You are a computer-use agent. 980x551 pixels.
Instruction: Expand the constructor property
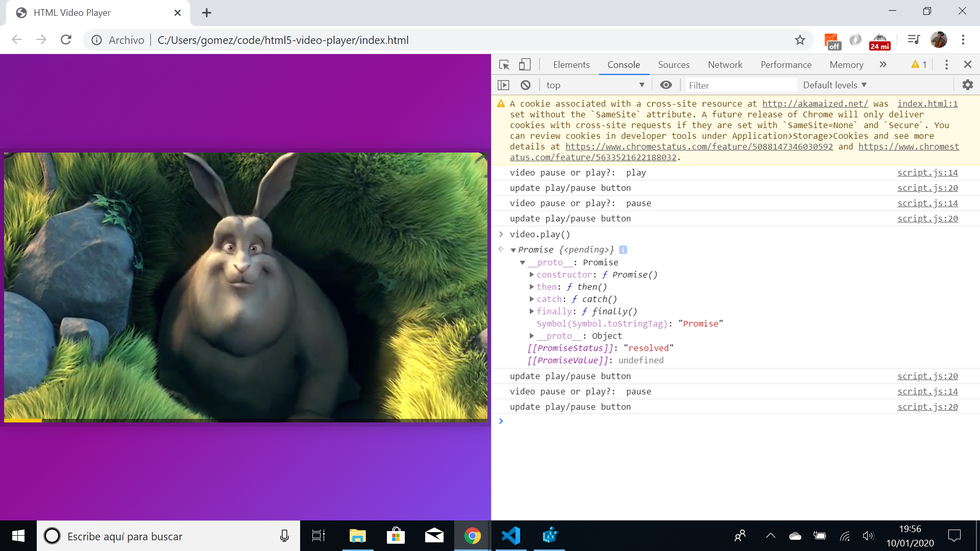point(531,274)
